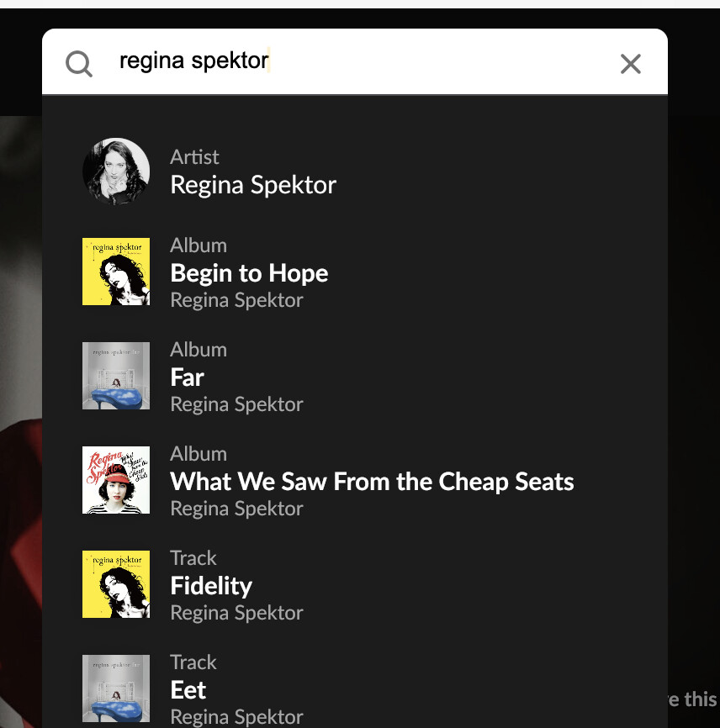The height and width of the screenshot is (728, 720).
Task: Open the Fidelity track cover thumbnail
Action: click(x=116, y=584)
